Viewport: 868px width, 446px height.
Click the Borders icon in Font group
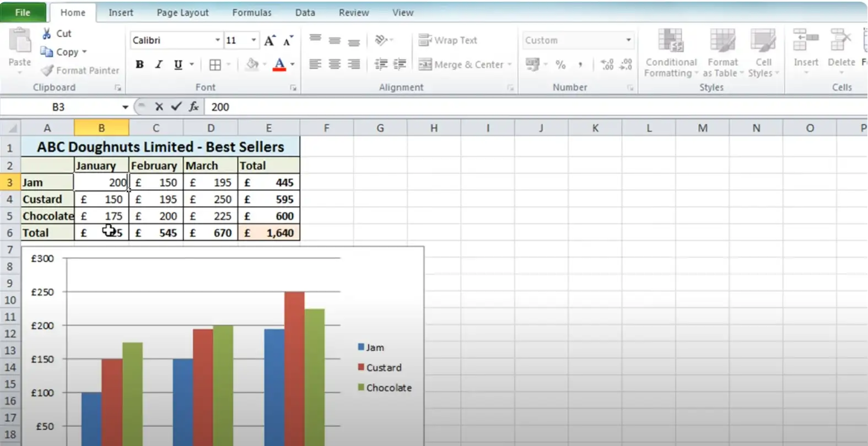pyautogui.click(x=215, y=65)
